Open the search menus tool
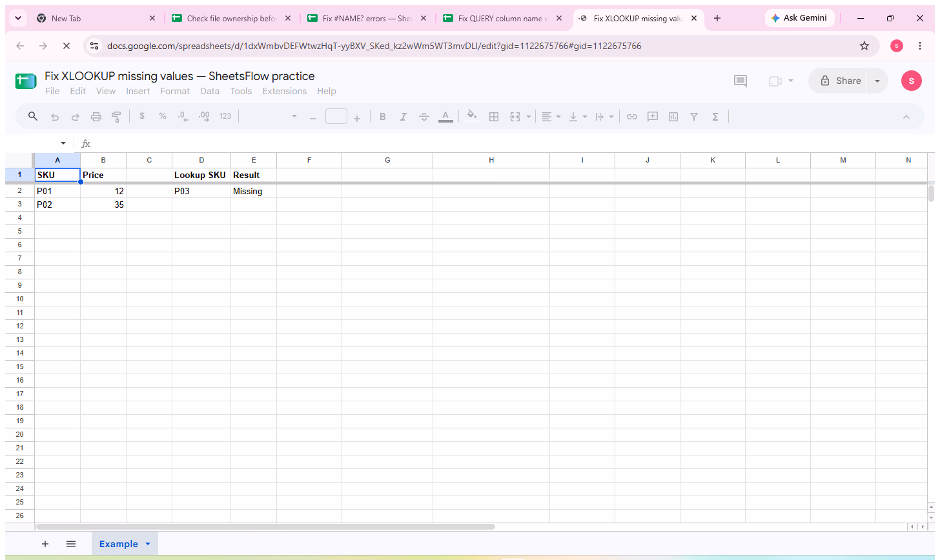940x560 pixels. tap(33, 117)
